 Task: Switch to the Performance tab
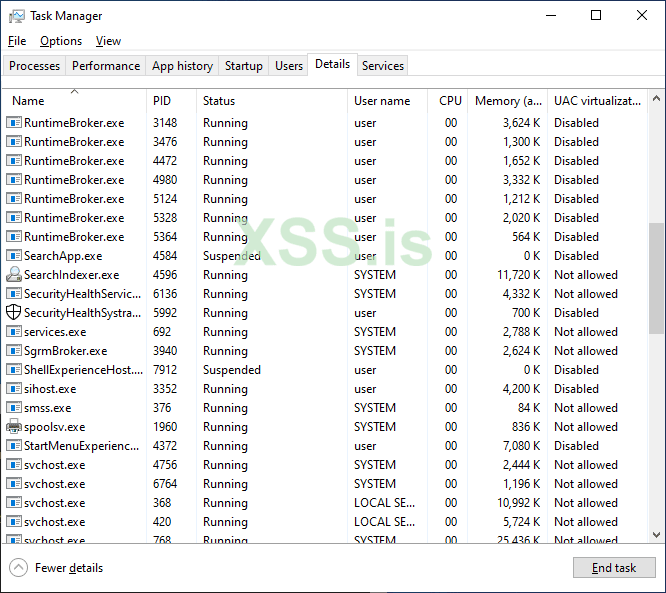pyautogui.click(x=106, y=66)
